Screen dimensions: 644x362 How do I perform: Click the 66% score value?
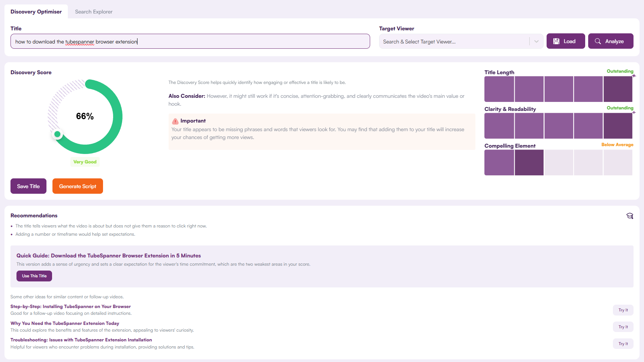point(85,116)
